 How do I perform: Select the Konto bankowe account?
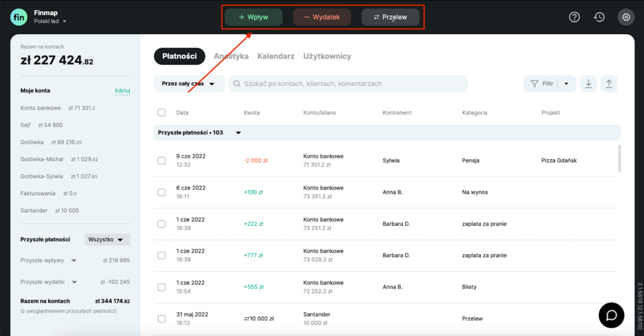[57, 108]
